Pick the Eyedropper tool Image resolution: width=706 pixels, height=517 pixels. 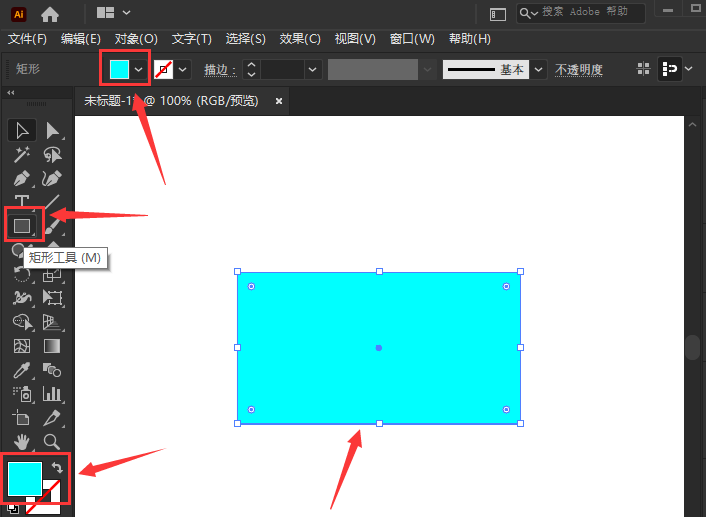click(x=22, y=370)
